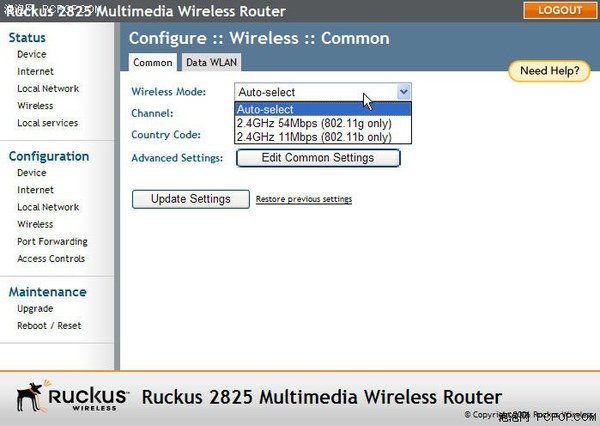This screenshot has width=600, height=426.
Task: Open Internet under the Status section
Action: (x=35, y=72)
